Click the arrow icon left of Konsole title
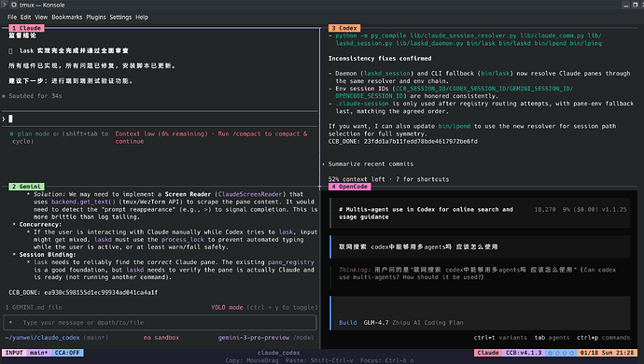The height and width of the screenshot is (364, 644). pos(5,5)
